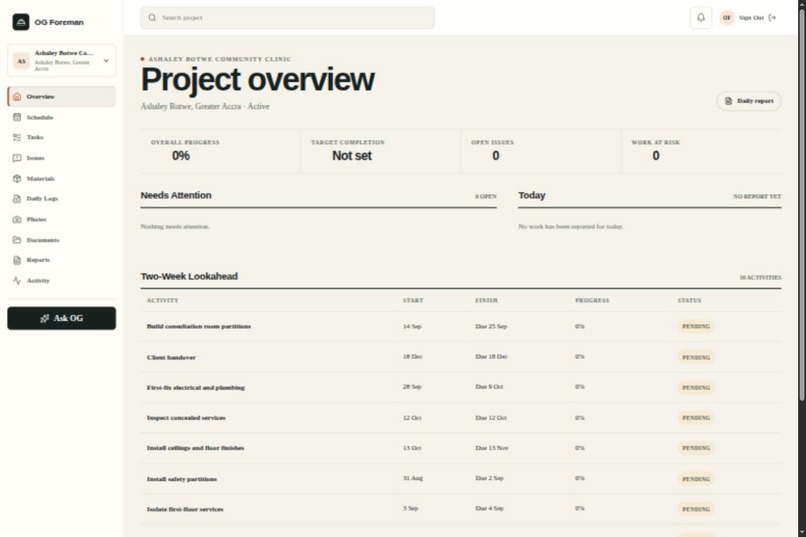Open Reports in sidebar
The height and width of the screenshot is (537, 806).
click(62, 260)
